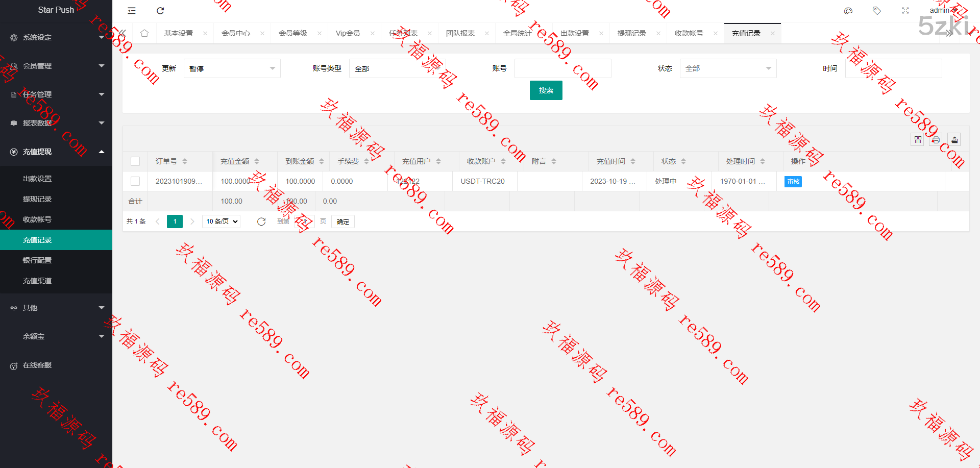Click the 确定 pagination button
The width and height of the screenshot is (980, 468).
(343, 221)
